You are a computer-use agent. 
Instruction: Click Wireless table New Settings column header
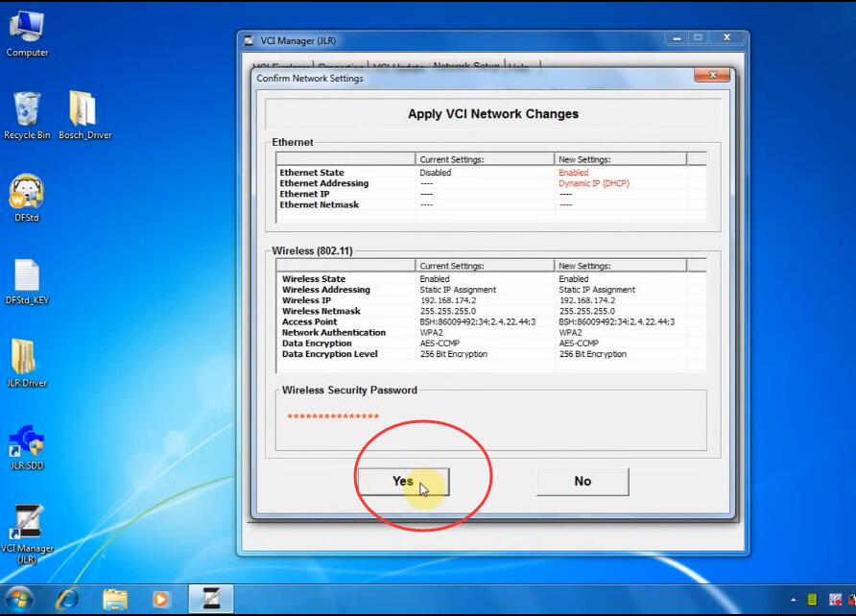click(620, 266)
